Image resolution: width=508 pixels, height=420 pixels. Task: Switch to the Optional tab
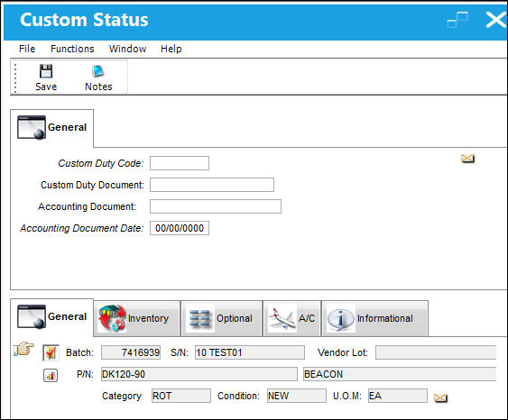222,318
